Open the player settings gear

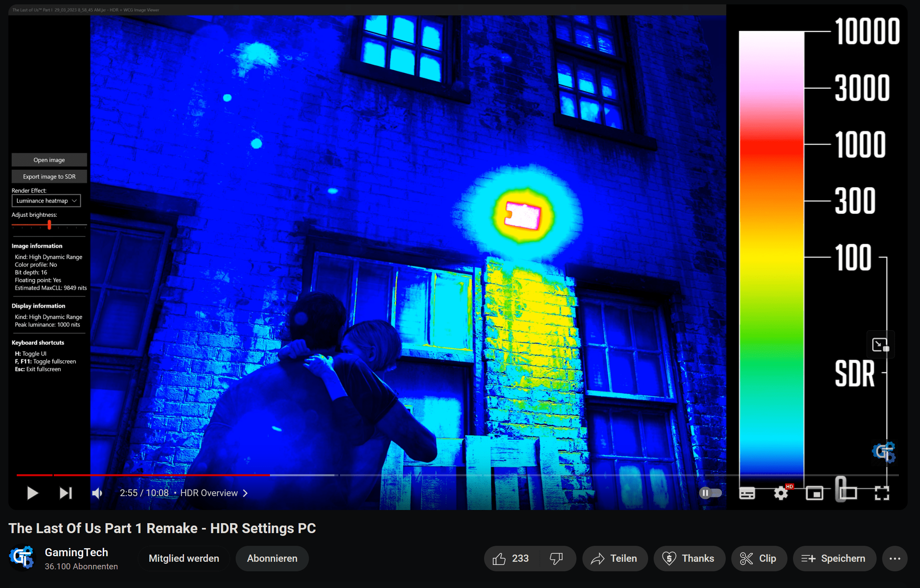pyautogui.click(x=781, y=493)
